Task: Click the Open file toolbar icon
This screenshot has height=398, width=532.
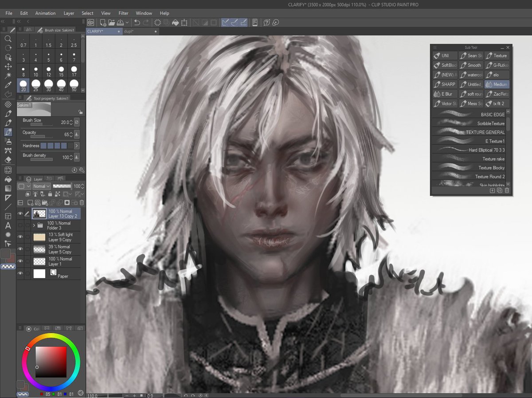Action: coord(112,22)
